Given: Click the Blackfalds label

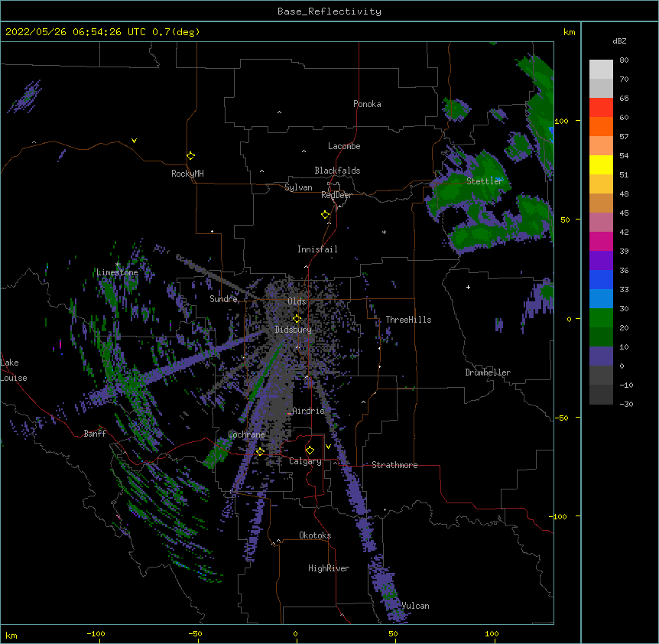Looking at the screenshot, I should (337, 171).
